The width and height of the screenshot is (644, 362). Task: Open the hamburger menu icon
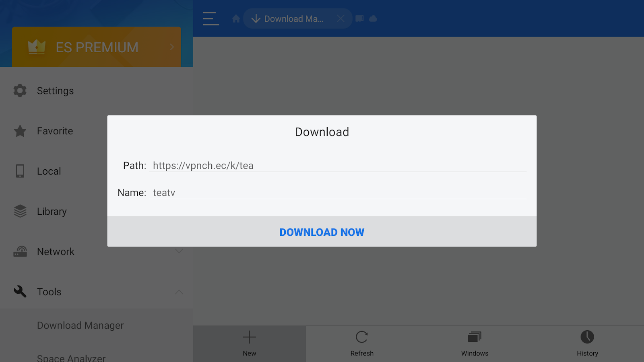point(211,19)
